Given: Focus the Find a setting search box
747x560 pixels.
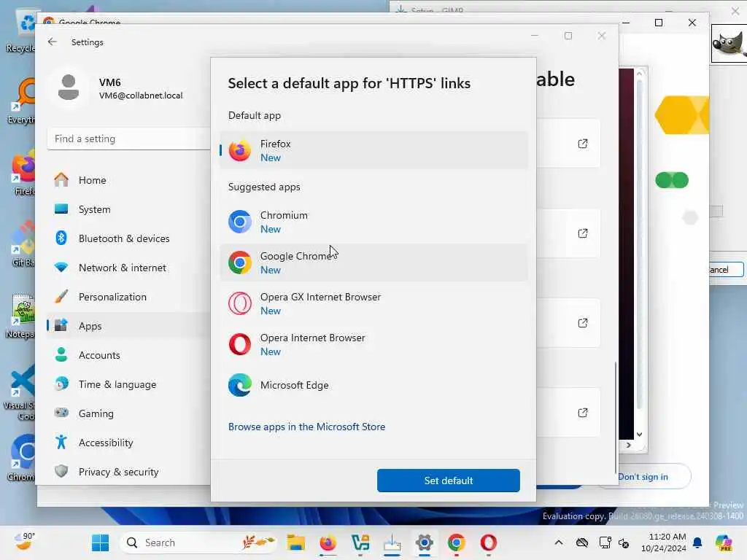Looking at the screenshot, I should [x=128, y=139].
